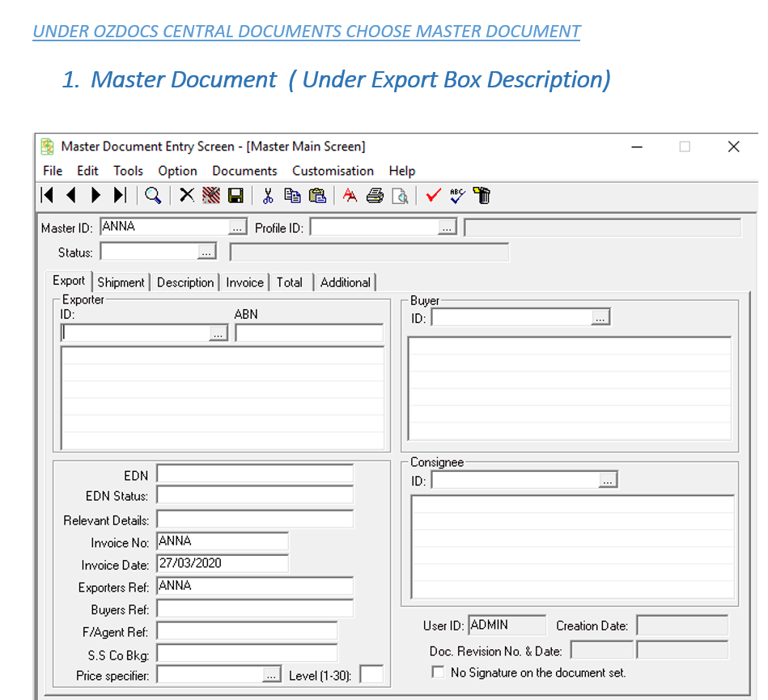Switch to the Invoice tab
The image size is (768, 700).
[244, 282]
